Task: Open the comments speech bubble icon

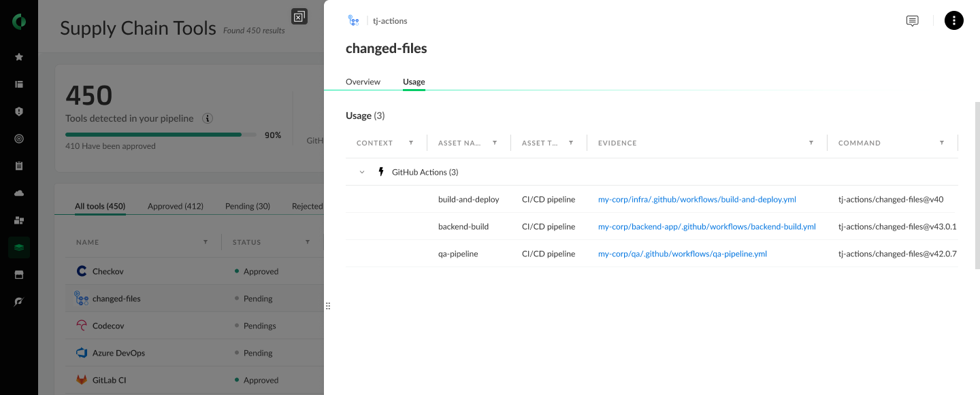Action: pyautogui.click(x=912, y=21)
